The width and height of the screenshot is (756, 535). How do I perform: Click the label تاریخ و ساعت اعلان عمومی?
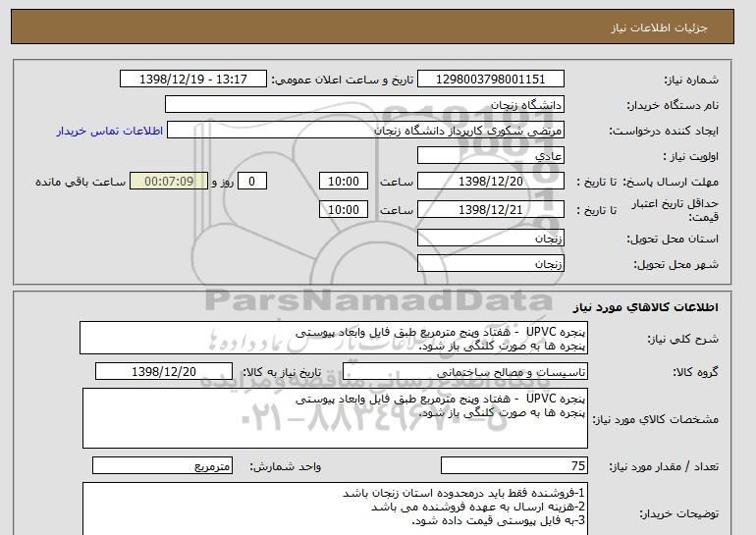pos(343,80)
